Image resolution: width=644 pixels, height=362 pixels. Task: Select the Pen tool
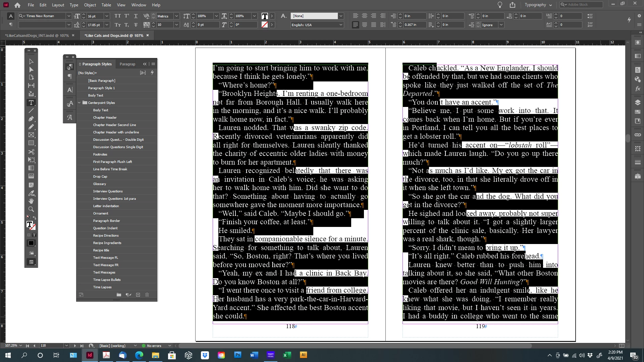coord(31,119)
